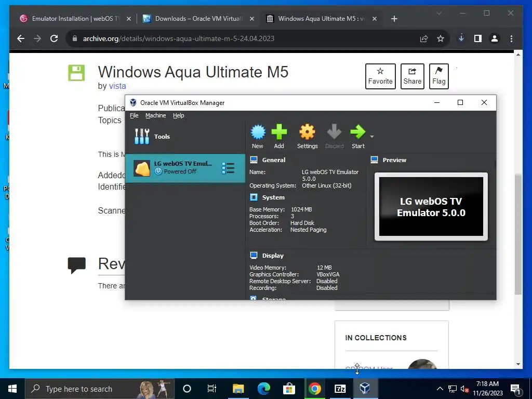Open the Machine menu in VirtualBox
532x399 pixels.
[x=155, y=115]
